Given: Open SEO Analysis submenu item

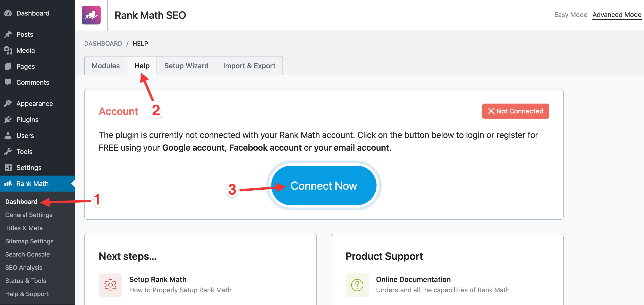Looking at the screenshot, I should pos(24,267).
